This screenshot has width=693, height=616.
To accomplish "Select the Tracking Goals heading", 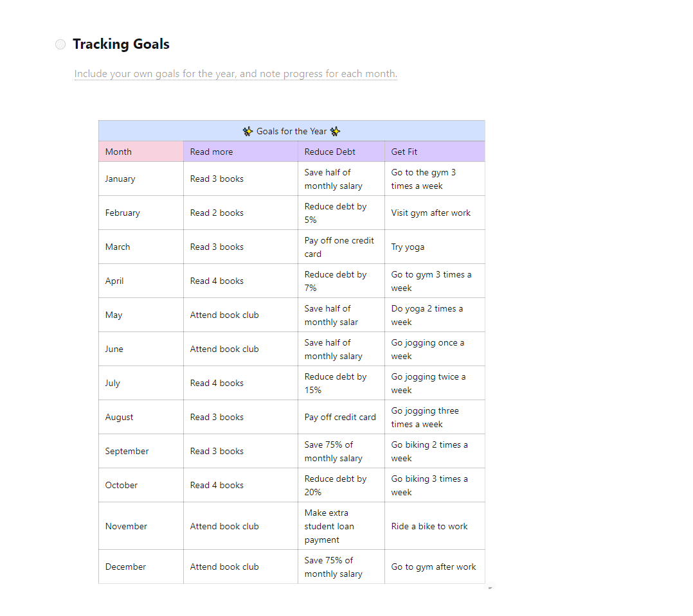I will pyautogui.click(x=121, y=44).
